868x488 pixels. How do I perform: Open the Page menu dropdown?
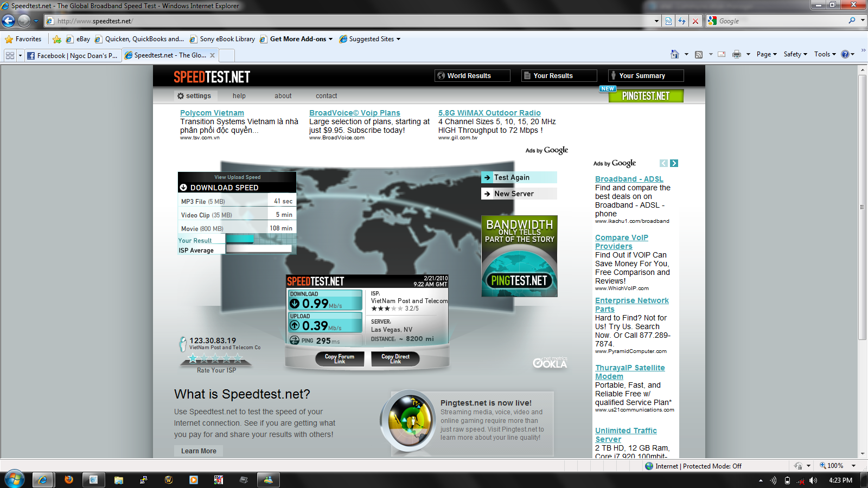(x=767, y=54)
